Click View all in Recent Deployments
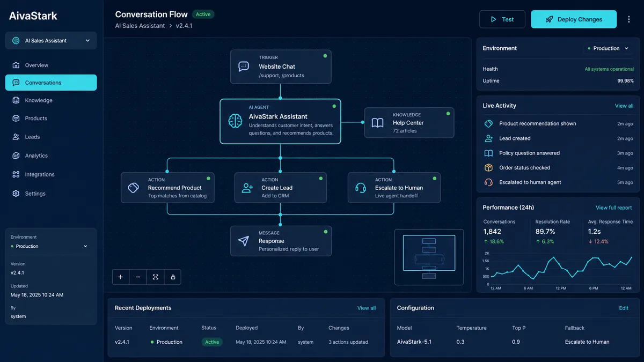 (x=367, y=308)
